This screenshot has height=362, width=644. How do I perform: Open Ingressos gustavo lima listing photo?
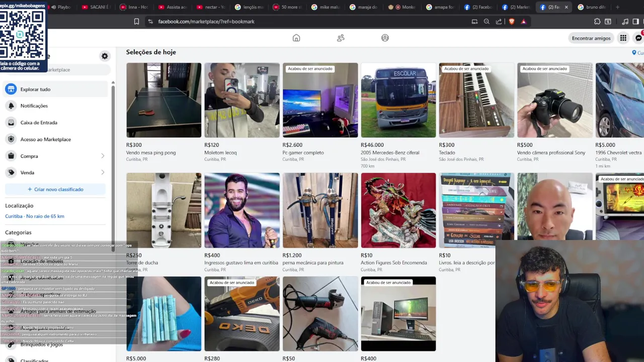[x=242, y=210]
